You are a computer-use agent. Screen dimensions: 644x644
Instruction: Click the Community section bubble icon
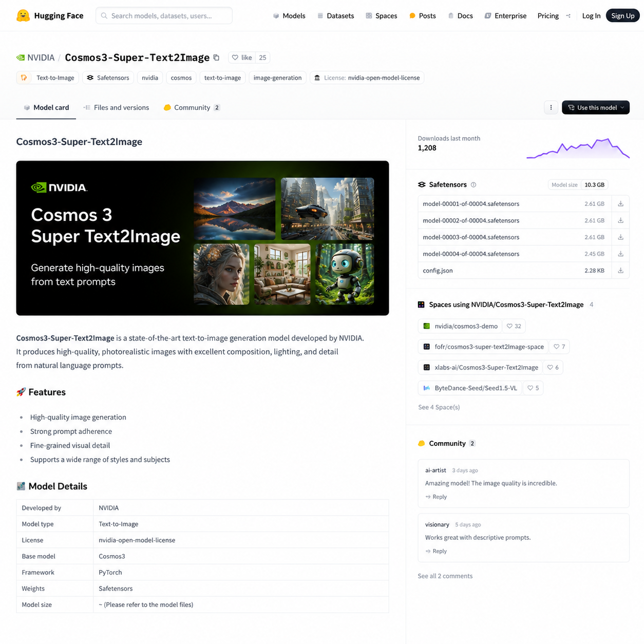point(422,443)
